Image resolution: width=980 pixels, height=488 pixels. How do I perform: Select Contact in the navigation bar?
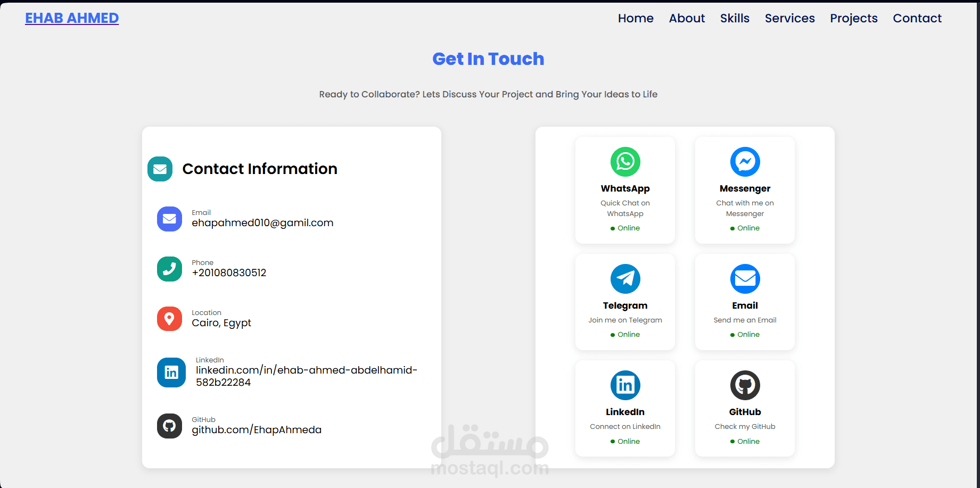(917, 18)
